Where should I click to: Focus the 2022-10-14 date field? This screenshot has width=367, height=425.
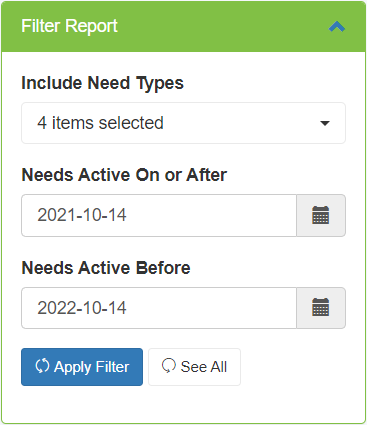tap(159, 308)
